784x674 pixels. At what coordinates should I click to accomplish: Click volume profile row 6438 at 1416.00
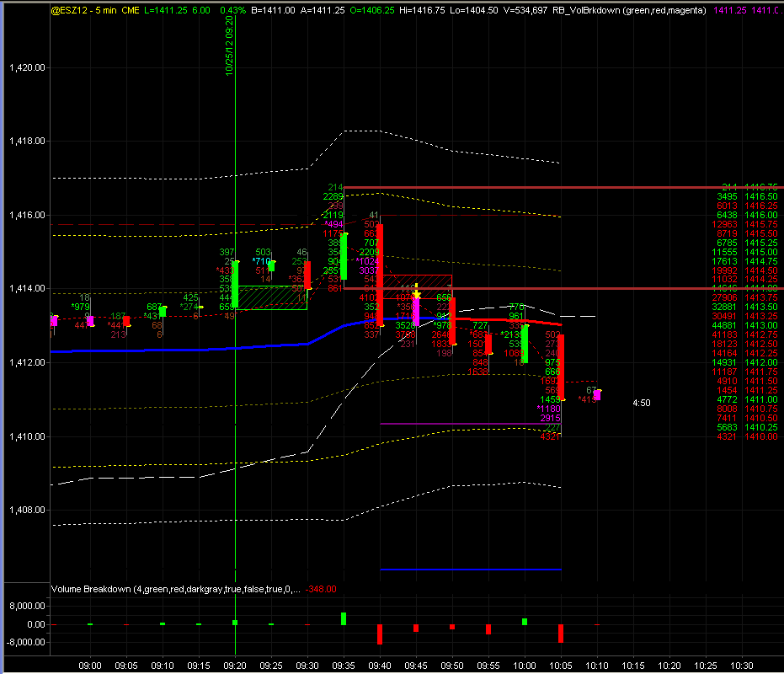click(x=747, y=215)
